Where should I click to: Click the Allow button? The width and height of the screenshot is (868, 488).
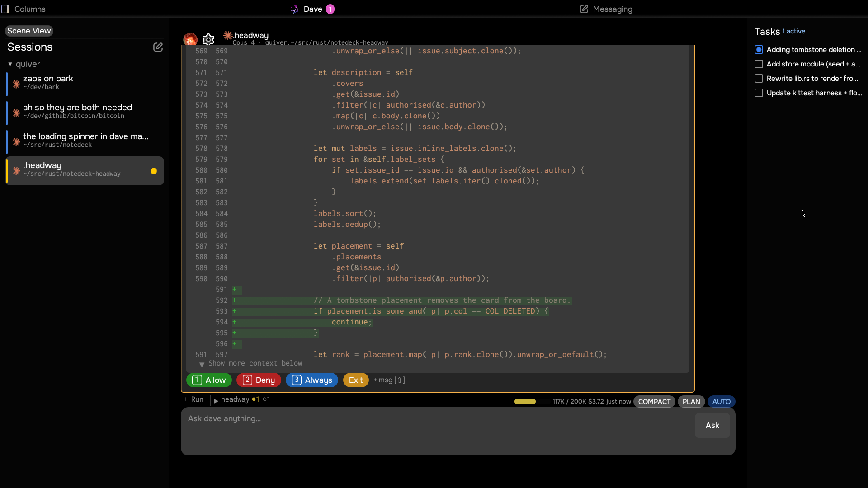tap(209, 380)
